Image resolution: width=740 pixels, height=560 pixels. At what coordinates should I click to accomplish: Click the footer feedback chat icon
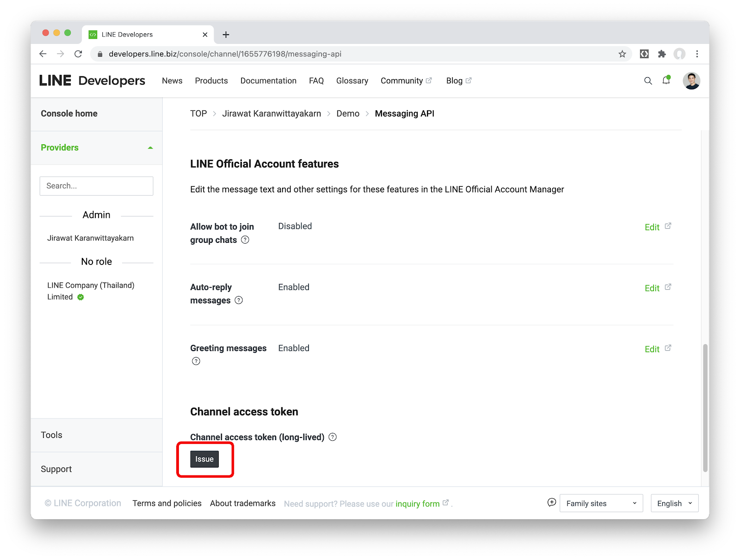click(x=551, y=503)
